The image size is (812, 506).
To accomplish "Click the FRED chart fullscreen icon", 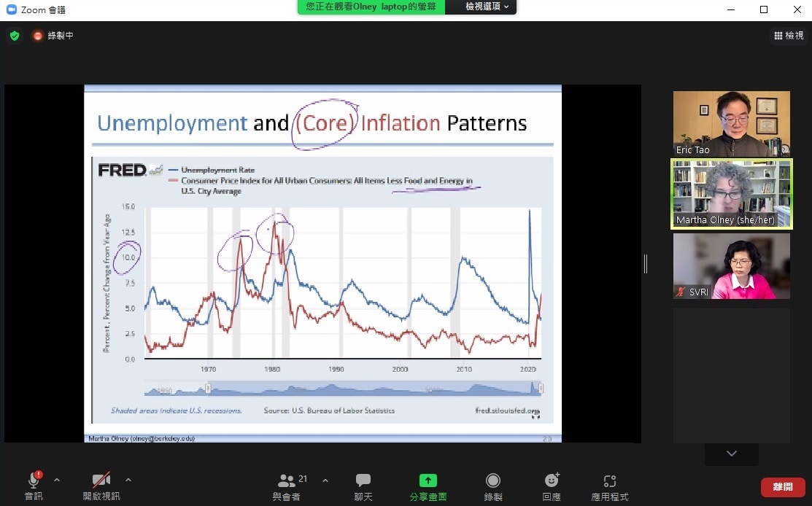I will (535, 414).
